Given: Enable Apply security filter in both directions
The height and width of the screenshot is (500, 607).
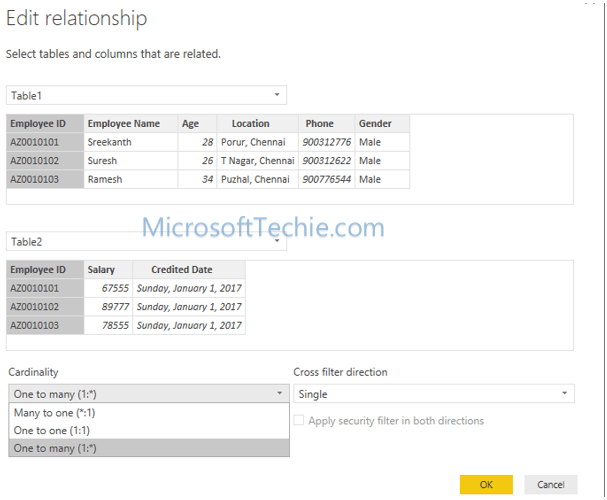Looking at the screenshot, I should (300, 421).
